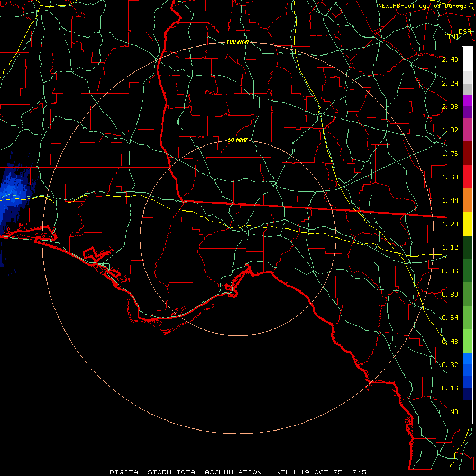Click the 50 NMI range ring label

(237, 140)
